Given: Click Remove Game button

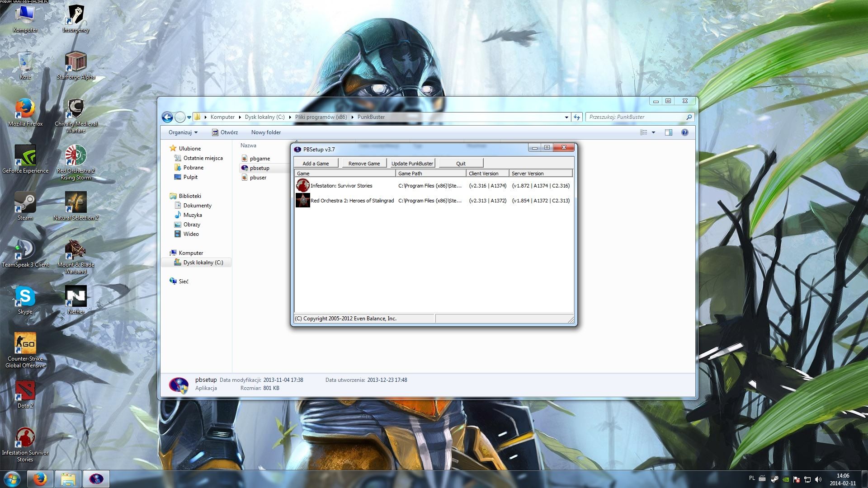Looking at the screenshot, I should 364,163.
